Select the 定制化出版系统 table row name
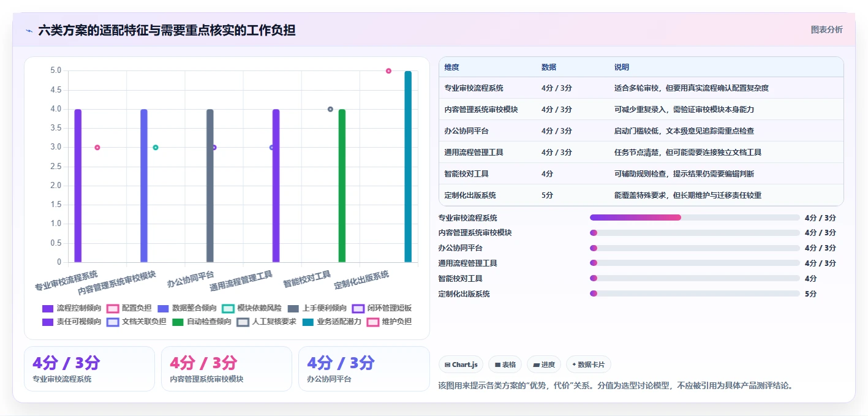This screenshot has width=868, height=416. 470,195
